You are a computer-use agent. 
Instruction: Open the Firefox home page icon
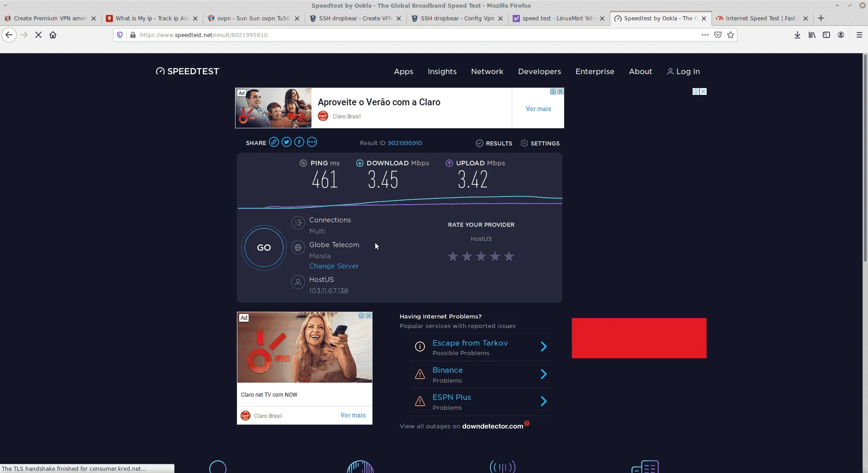(x=53, y=35)
